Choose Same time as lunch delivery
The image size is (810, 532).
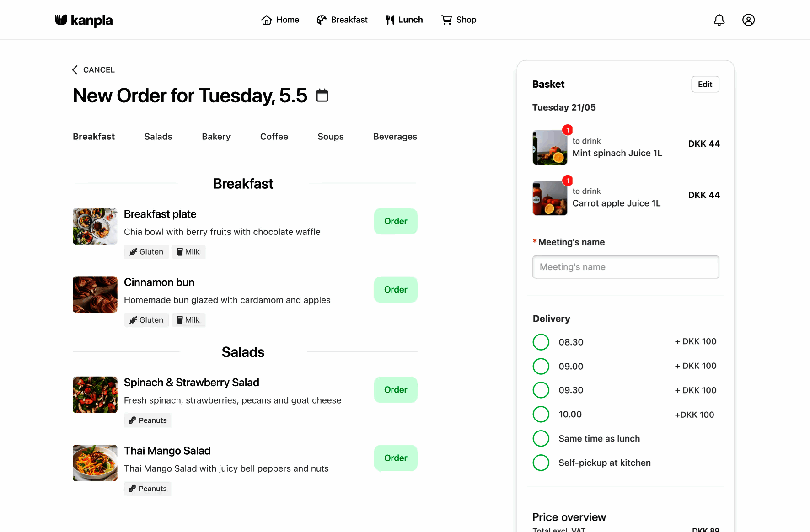[541, 438]
